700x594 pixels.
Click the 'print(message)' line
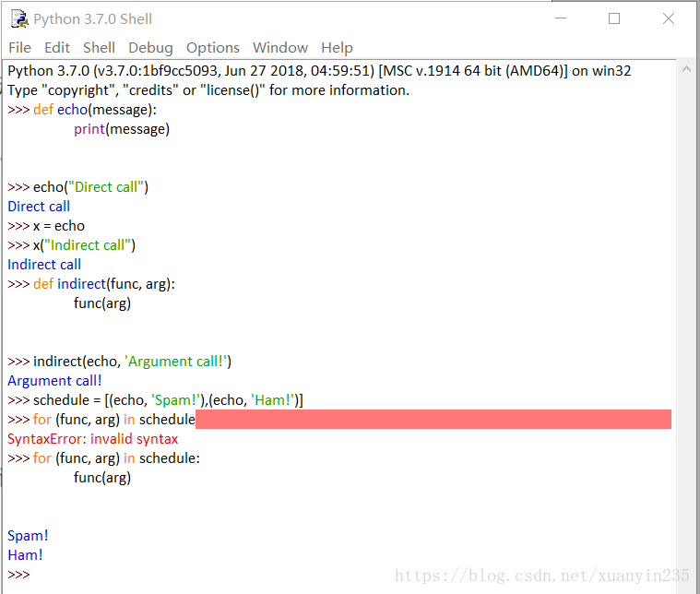122,129
